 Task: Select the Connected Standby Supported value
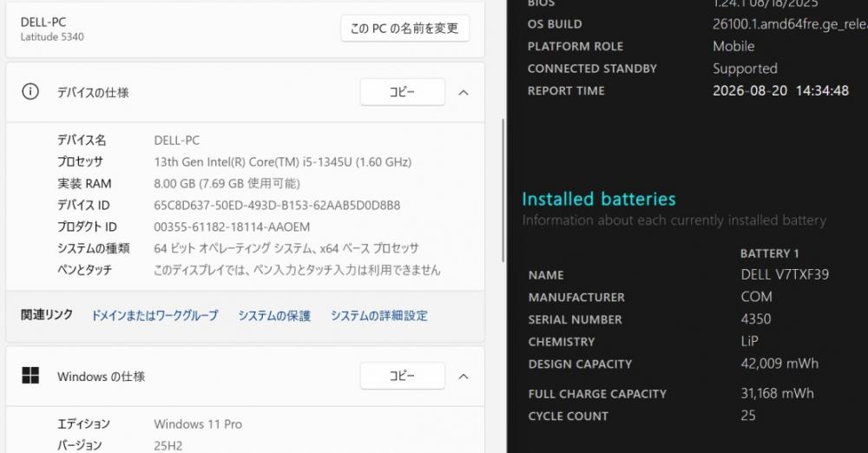[745, 69]
